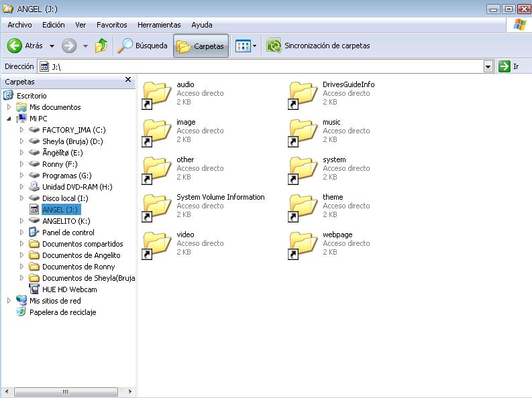Screen dimensions: 532x398
Task: Click the Carpetas pane horizontal scrollbar thumb
Action: pos(66,392)
